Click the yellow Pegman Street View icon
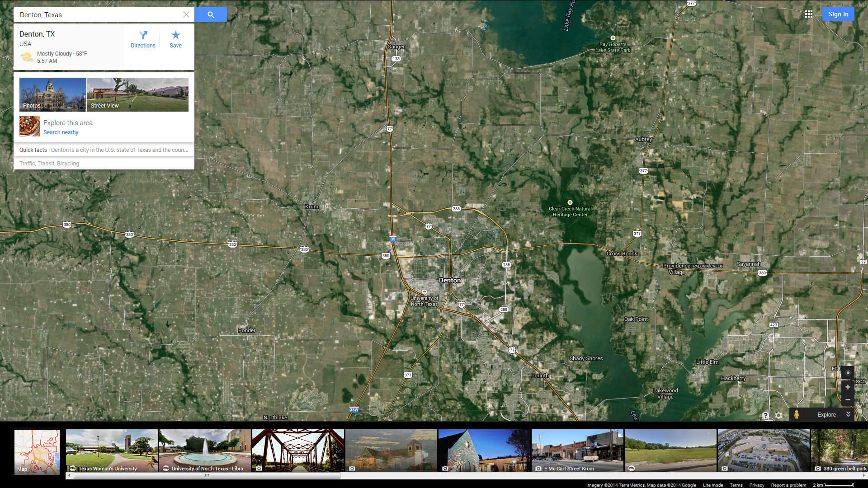 [x=797, y=414]
